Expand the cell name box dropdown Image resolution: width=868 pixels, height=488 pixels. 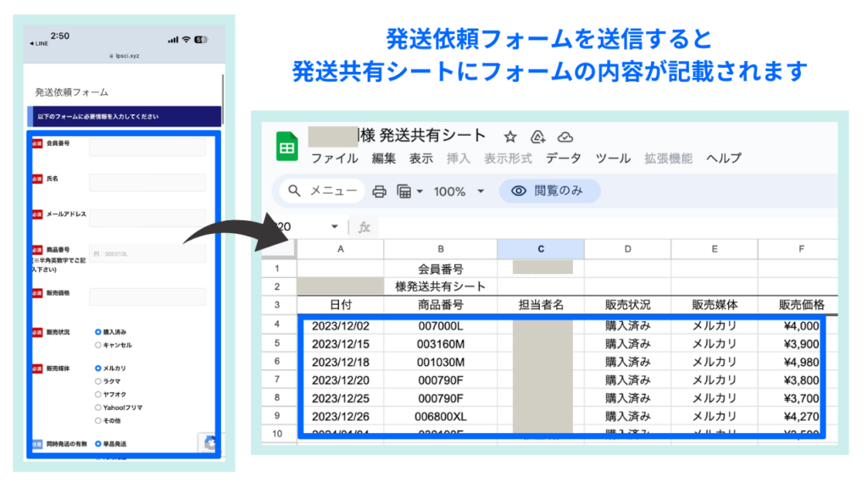(335, 227)
